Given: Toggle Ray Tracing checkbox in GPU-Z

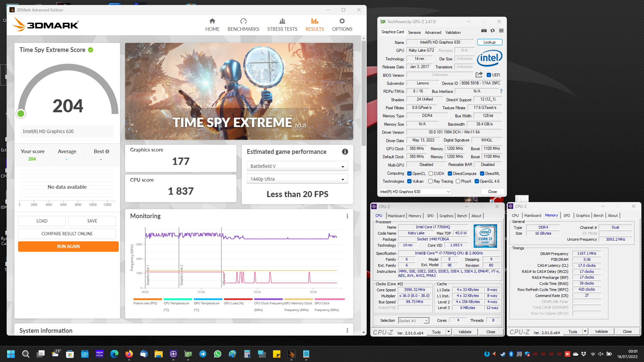Looking at the screenshot, I should click(x=430, y=181).
